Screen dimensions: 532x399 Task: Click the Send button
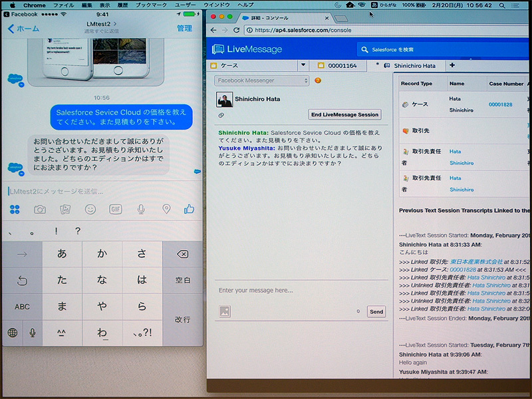[376, 311]
